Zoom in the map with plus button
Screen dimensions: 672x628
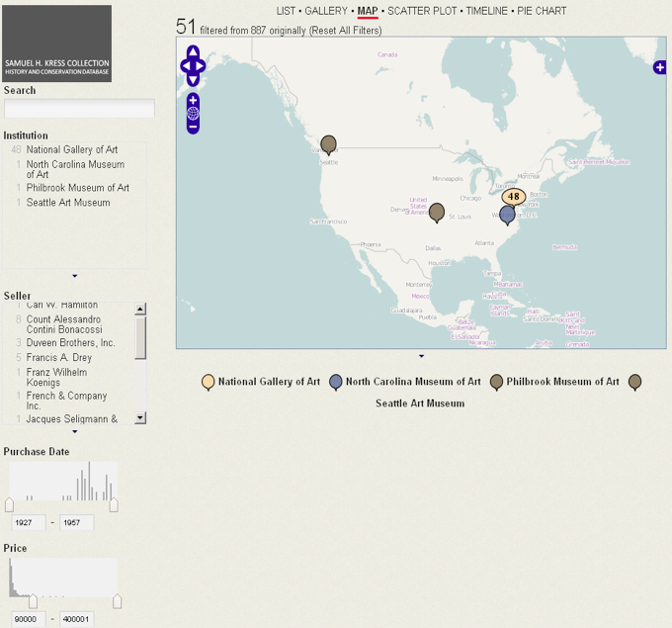(x=193, y=100)
